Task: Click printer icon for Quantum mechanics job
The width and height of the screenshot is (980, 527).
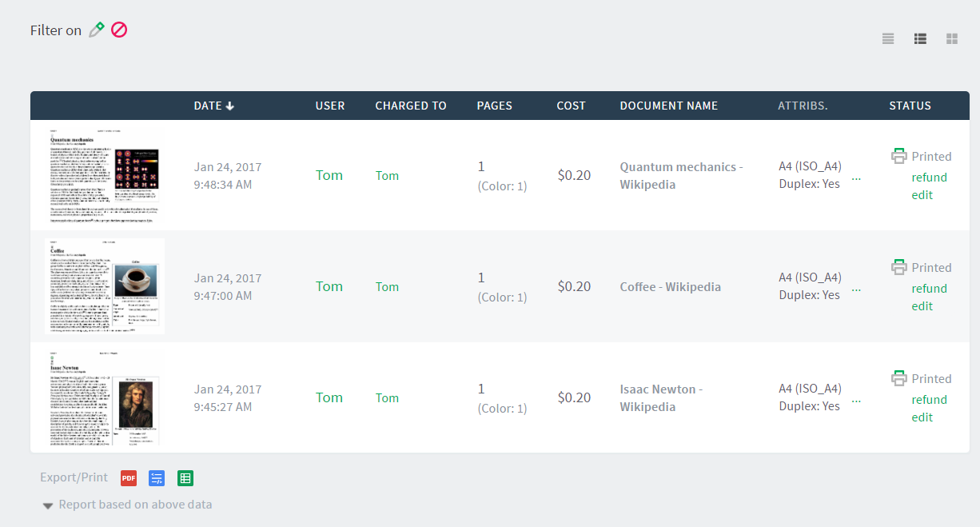Action: (x=899, y=156)
